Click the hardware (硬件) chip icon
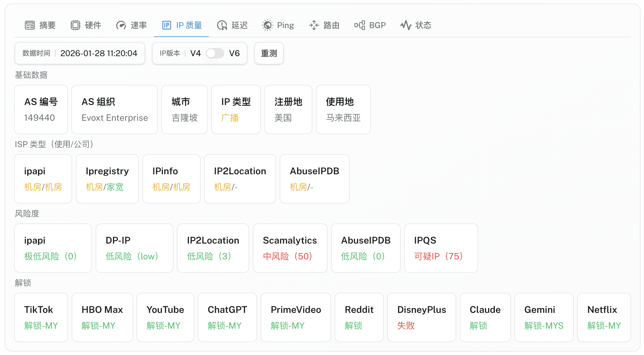Image resolution: width=644 pixels, height=355 pixels. pos(75,25)
